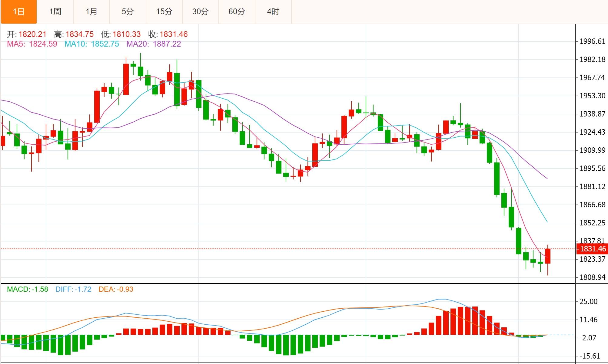Click the last red candlestick on chart

coord(548,256)
